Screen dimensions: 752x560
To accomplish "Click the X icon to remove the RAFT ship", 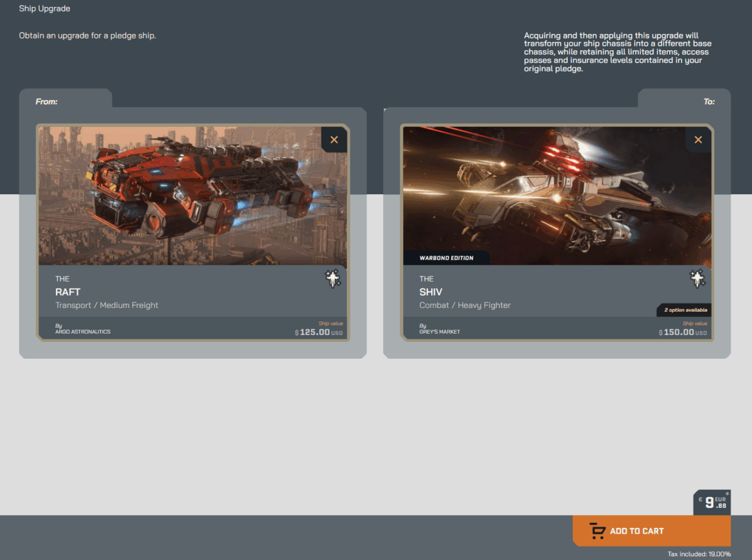I will pyautogui.click(x=334, y=140).
